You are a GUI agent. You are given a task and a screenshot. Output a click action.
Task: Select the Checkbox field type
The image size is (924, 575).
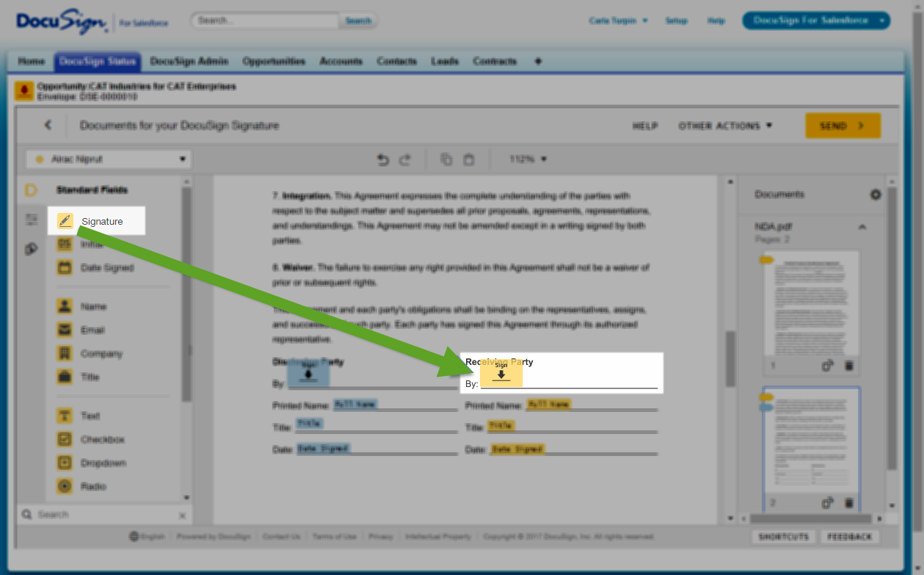pyautogui.click(x=65, y=439)
